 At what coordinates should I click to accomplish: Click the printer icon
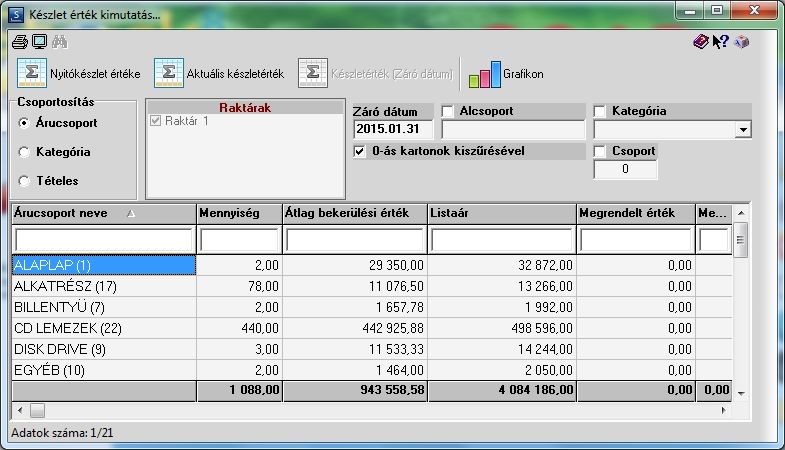pos(20,42)
